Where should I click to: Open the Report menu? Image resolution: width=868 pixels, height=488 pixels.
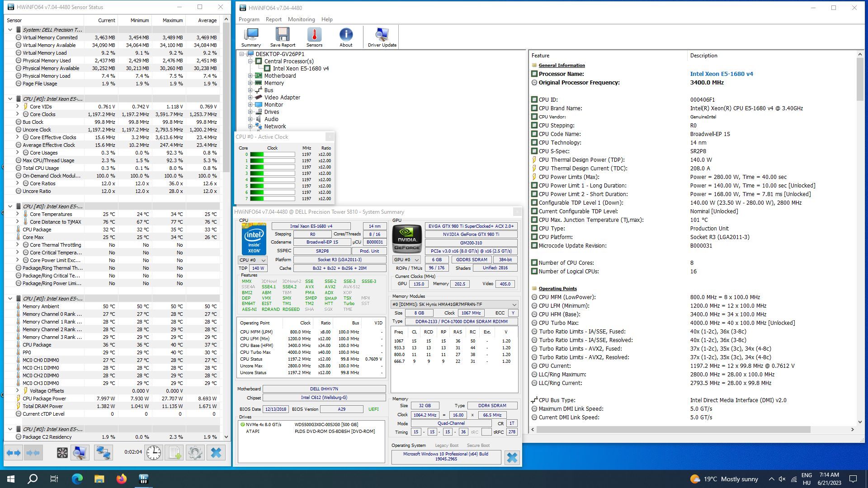274,19
